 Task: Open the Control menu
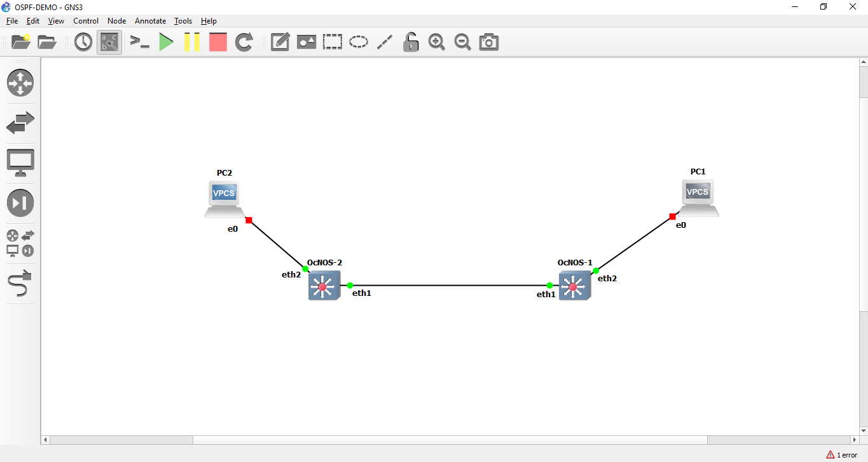click(x=86, y=21)
